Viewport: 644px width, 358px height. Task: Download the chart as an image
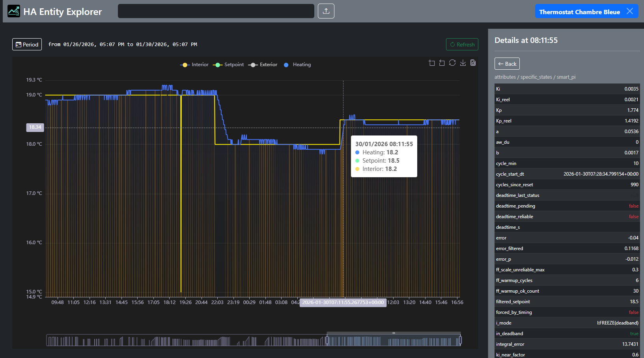[463, 63]
